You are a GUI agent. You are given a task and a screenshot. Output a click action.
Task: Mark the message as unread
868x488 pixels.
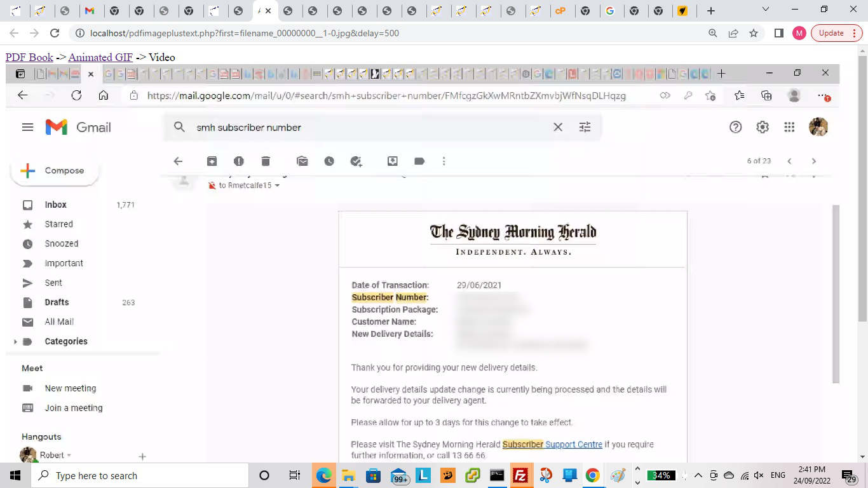[x=302, y=161]
